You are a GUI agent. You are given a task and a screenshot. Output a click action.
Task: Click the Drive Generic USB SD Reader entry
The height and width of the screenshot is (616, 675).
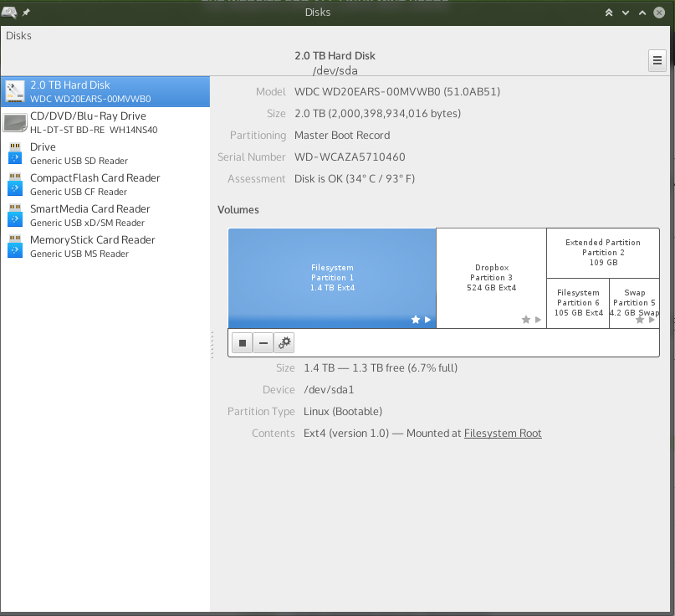coord(105,154)
